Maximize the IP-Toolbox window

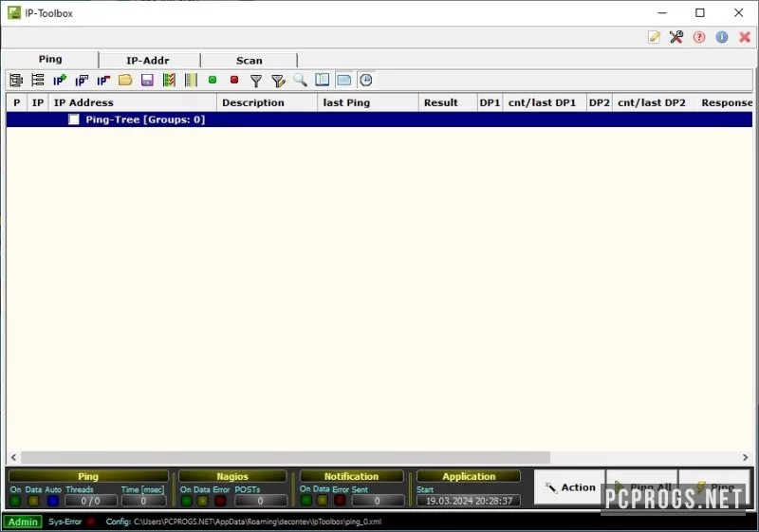700,13
